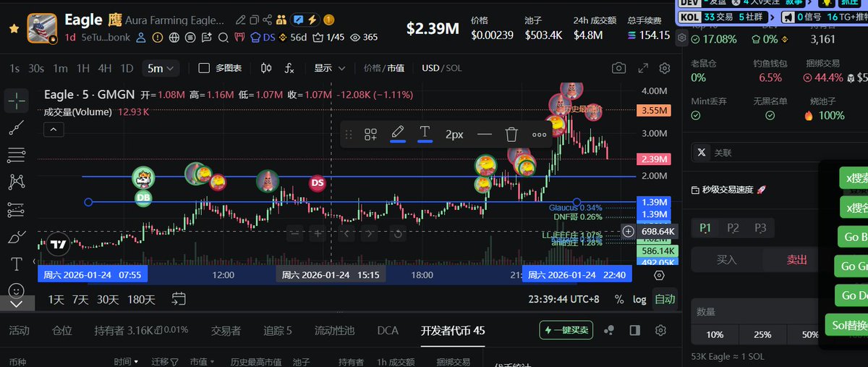Viewport: 868px width, 367px height.
Task: Select the brush drawing tool
Action: click(16, 237)
